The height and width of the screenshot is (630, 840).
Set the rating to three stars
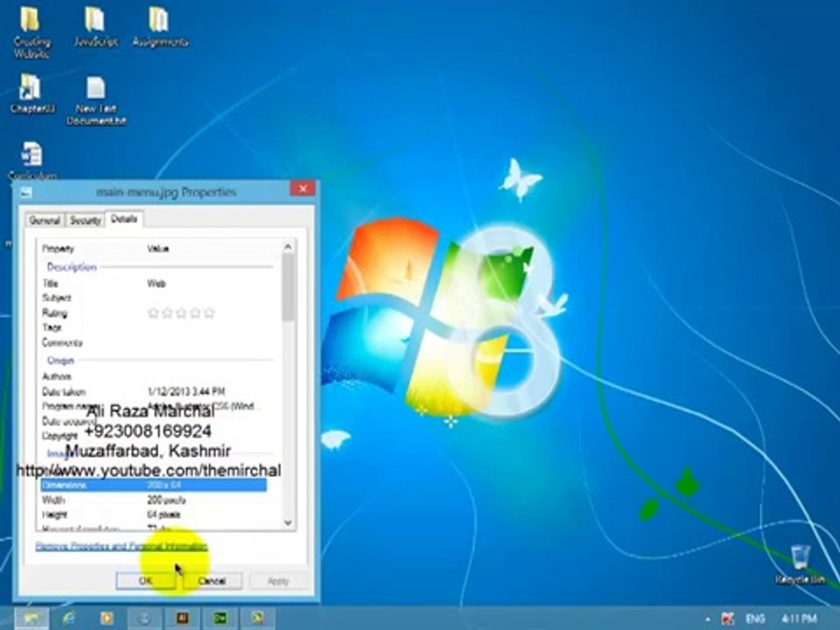[181, 313]
